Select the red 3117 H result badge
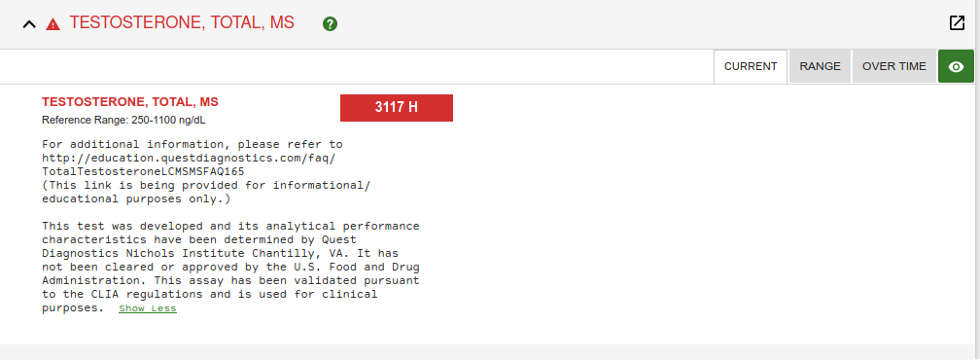The height and width of the screenshot is (360, 980). click(397, 107)
